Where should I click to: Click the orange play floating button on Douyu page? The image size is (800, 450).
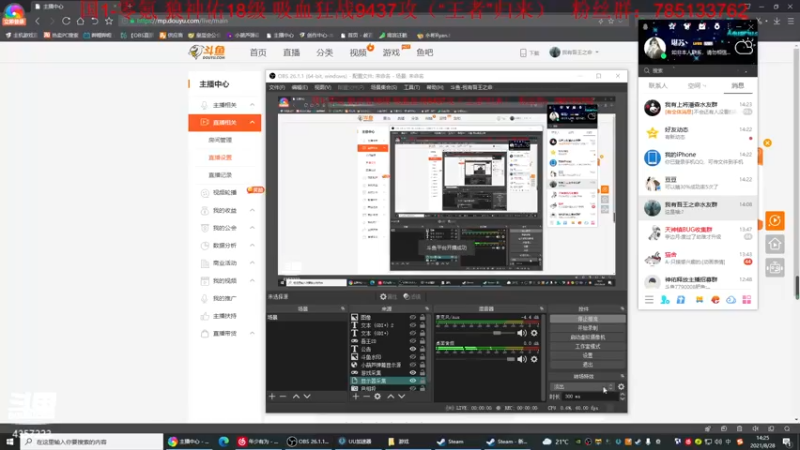774,221
